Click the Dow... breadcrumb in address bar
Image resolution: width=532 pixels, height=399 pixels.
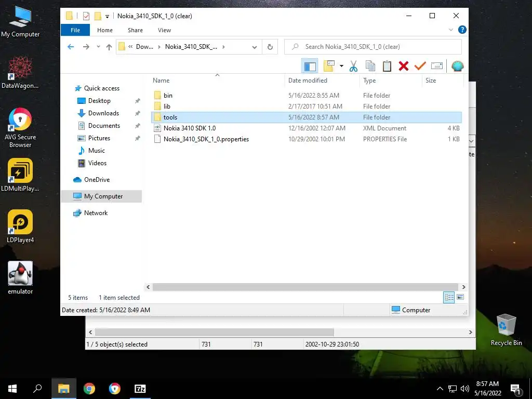tap(144, 47)
